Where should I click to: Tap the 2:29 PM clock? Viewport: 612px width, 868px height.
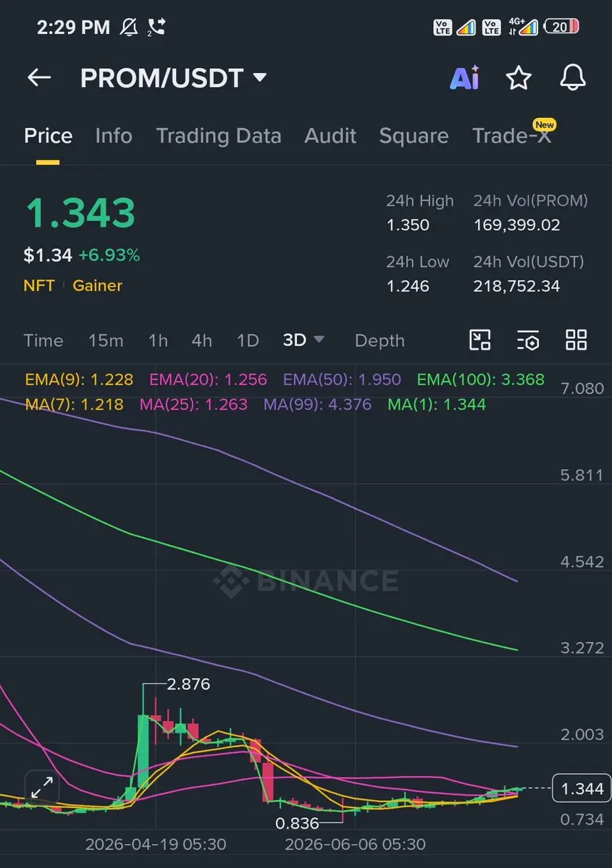pos(73,27)
